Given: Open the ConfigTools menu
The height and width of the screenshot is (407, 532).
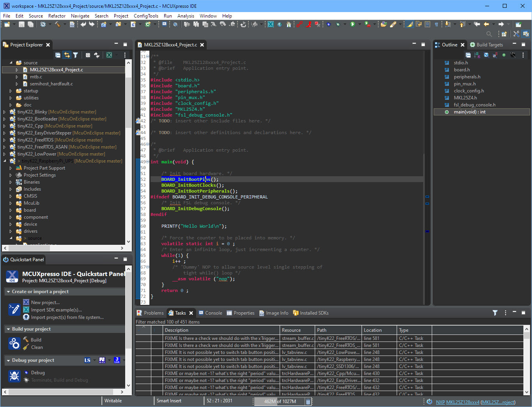Looking at the screenshot, I should click(146, 16).
